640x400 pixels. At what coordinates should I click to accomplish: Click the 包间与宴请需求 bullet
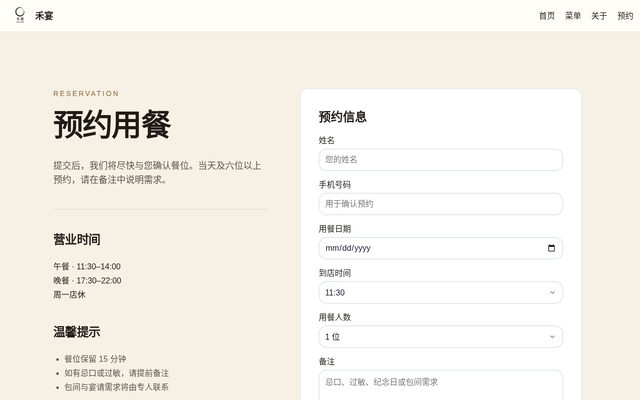point(116,387)
